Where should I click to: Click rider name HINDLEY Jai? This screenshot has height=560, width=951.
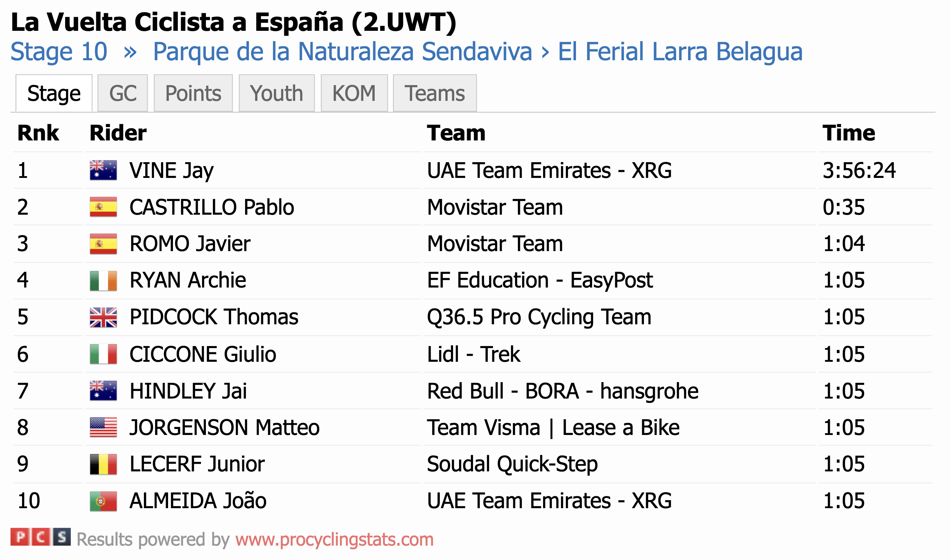click(188, 391)
